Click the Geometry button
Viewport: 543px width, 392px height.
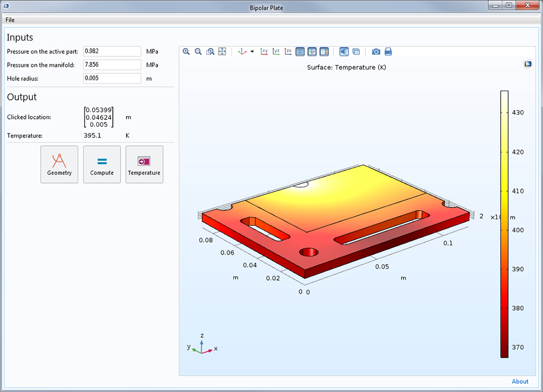59,164
